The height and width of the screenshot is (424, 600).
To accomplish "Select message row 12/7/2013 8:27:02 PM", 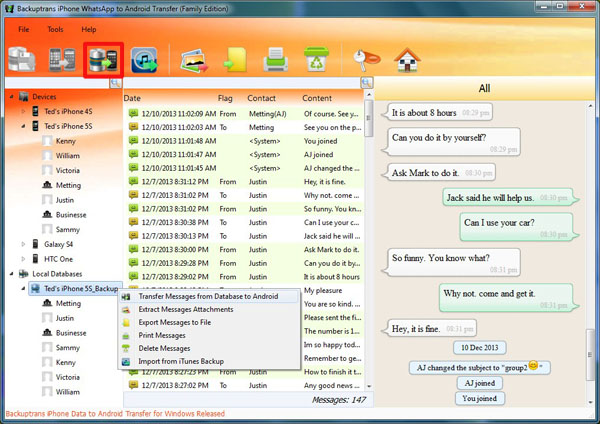I will 245,385.
